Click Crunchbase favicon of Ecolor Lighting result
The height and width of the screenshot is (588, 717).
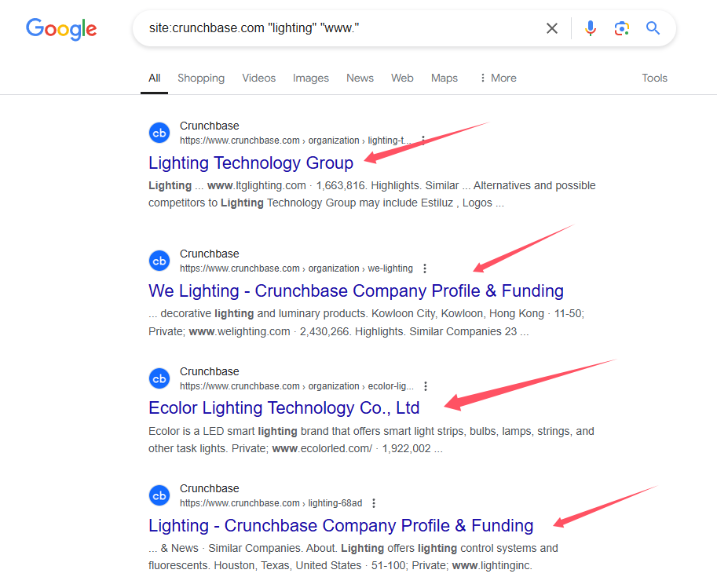[x=159, y=379]
